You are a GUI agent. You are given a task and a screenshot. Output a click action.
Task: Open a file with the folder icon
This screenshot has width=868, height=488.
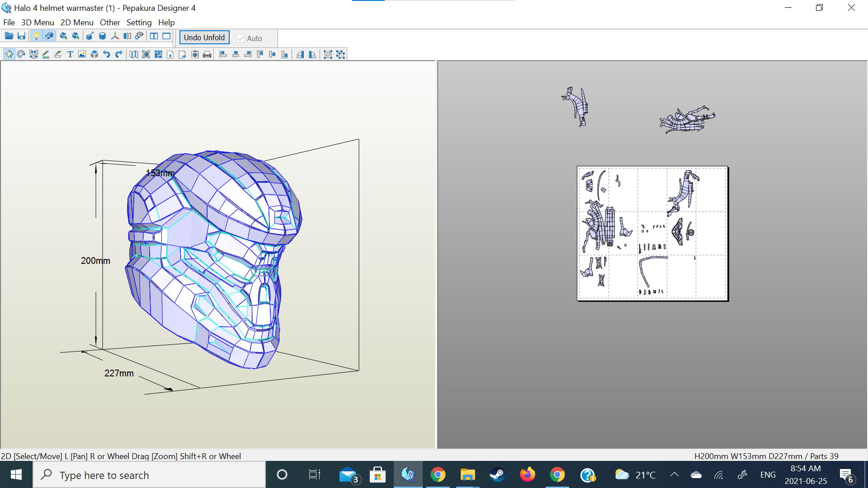[x=9, y=36]
